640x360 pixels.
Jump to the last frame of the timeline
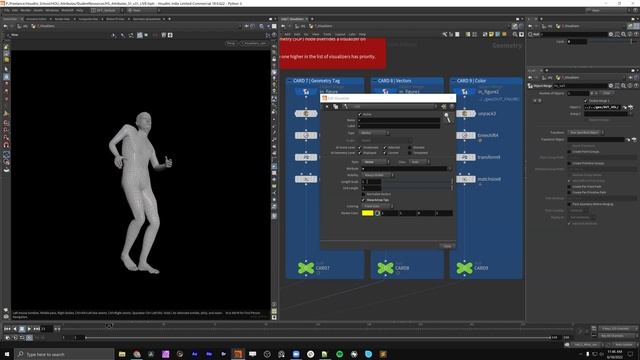tap(37, 329)
